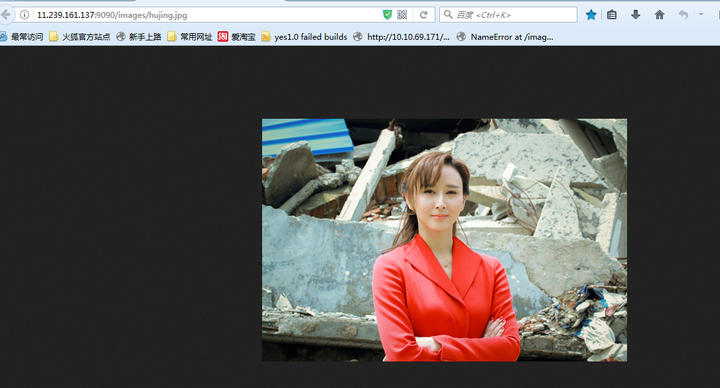This screenshot has width=720, height=388.
Task: Open the QR code icon in address bar
Action: tap(402, 15)
